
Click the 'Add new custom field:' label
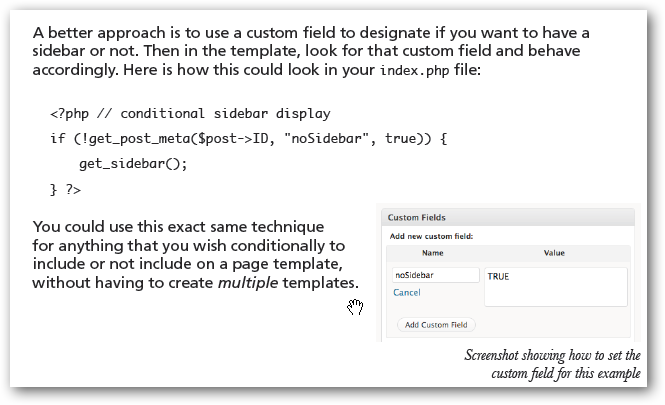pyautogui.click(x=430, y=236)
